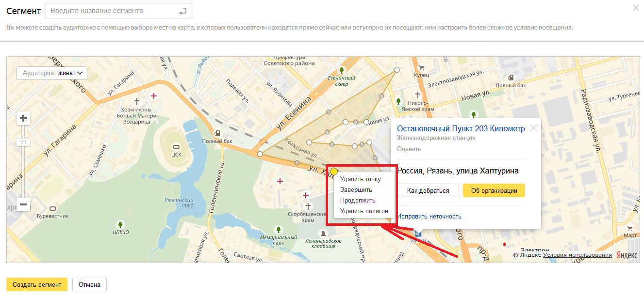This screenshot has width=644, height=297.
Task: Click the Как добраться button
Action: point(428,190)
